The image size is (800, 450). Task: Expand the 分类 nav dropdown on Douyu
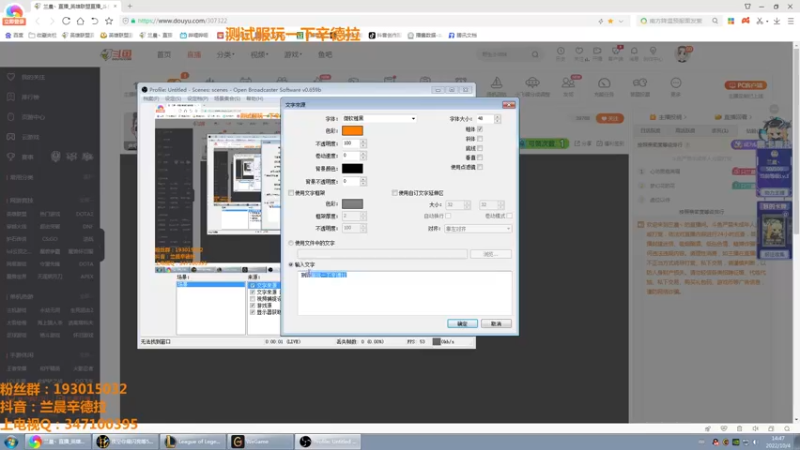(225, 54)
